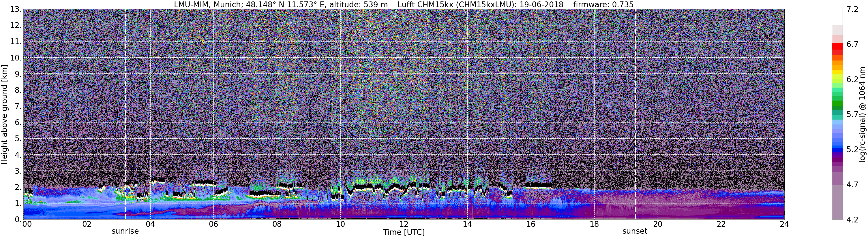
Task: Click the y-axis tick label '8.'
Action: (x=18, y=90)
